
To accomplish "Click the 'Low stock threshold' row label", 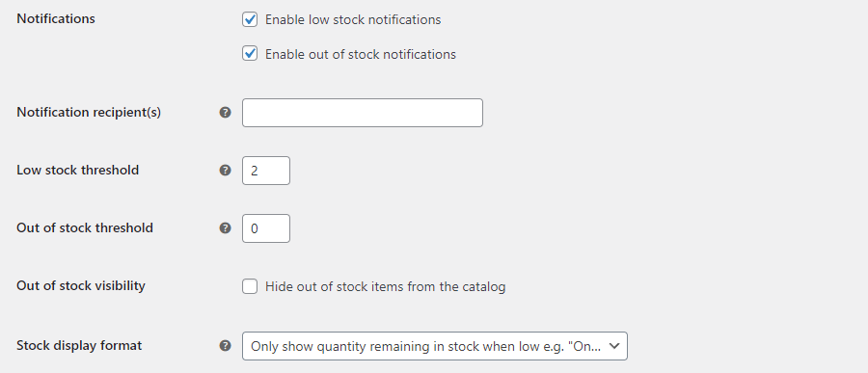I will 77,170.
